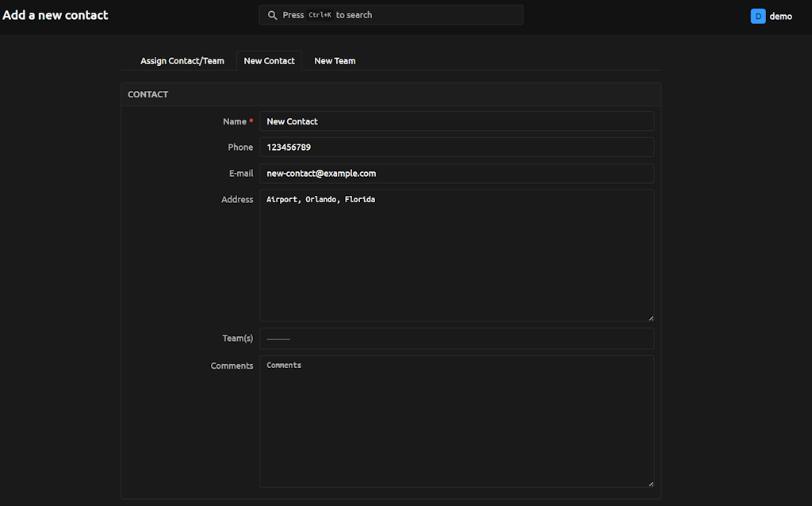Click the CONTACT section header
The height and width of the screenshot is (506, 812).
[148, 94]
